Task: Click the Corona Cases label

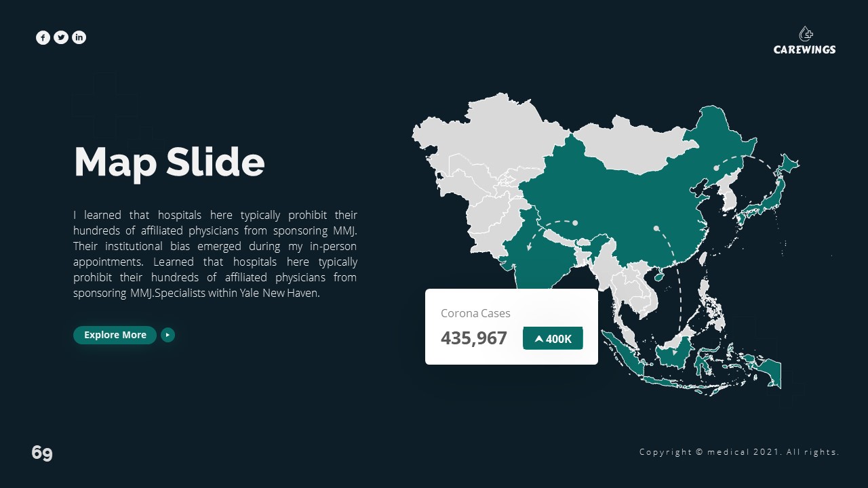Action: pos(475,313)
